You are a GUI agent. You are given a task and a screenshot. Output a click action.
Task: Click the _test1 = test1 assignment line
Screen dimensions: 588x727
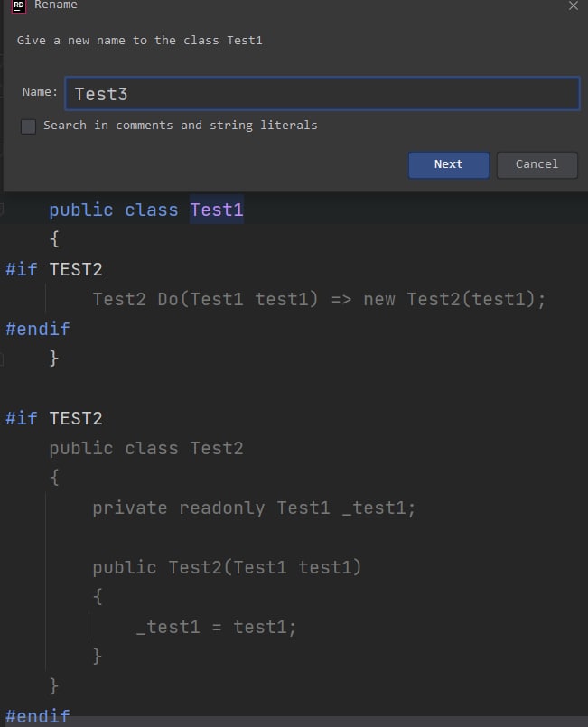[x=216, y=627]
